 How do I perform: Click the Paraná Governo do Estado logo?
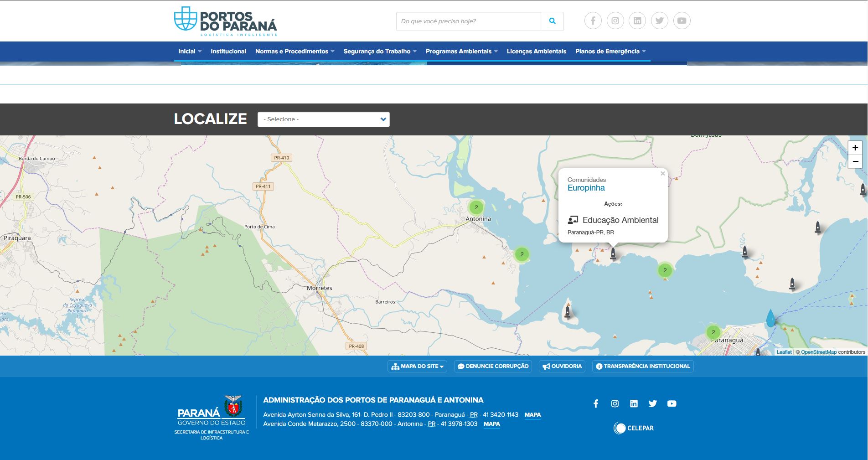(x=212, y=418)
